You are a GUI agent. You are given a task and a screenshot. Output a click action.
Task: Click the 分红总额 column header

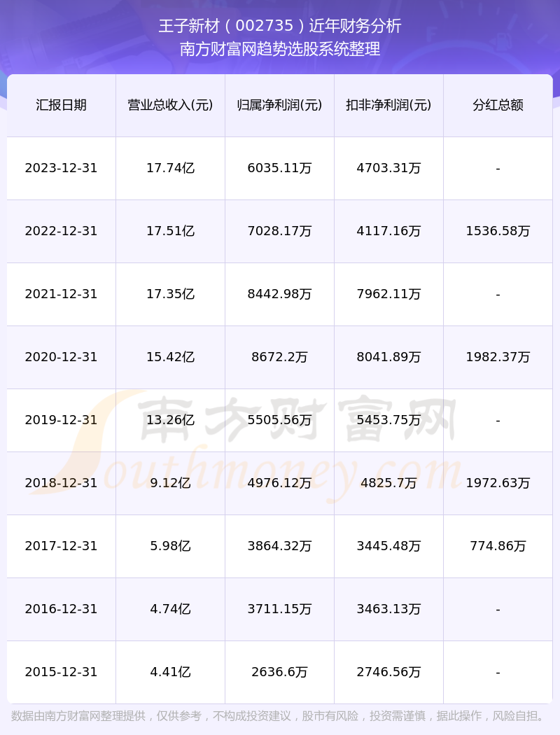[x=498, y=105]
